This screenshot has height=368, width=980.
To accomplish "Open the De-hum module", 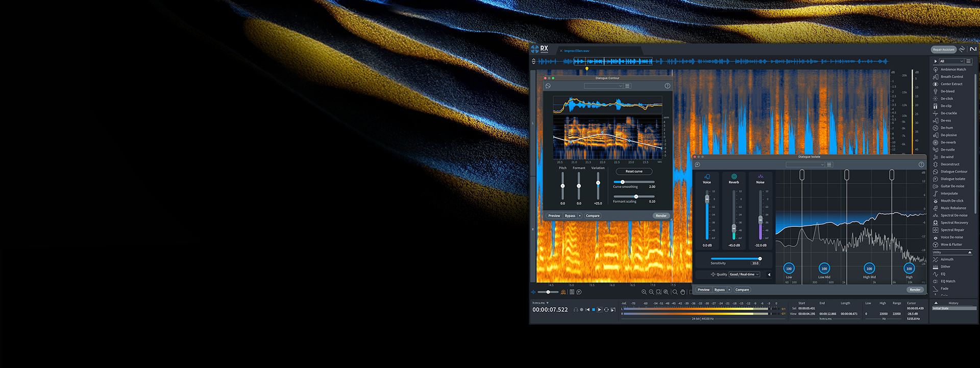I will point(947,128).
